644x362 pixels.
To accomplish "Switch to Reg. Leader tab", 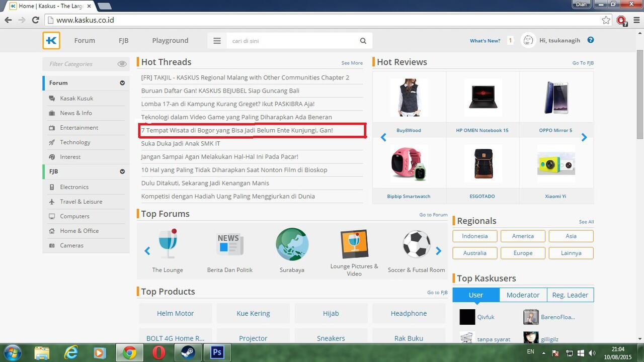I will pyautogui.click(x=570, y=295).
